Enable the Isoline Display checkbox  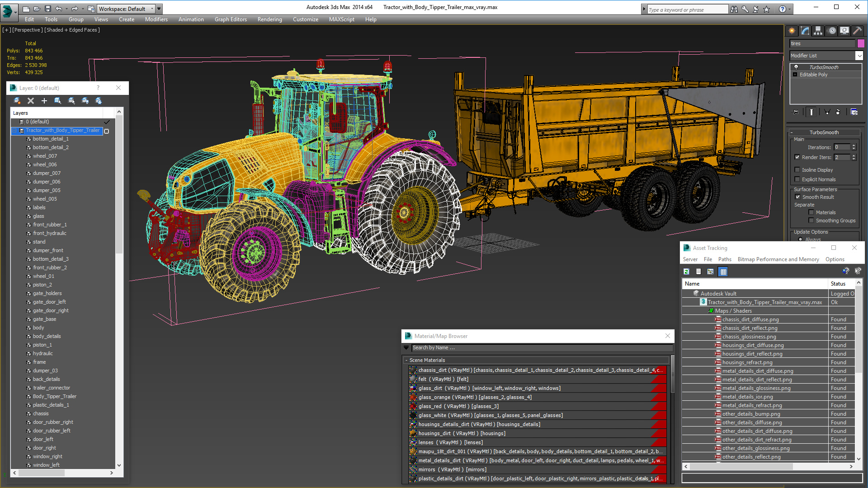797,170
